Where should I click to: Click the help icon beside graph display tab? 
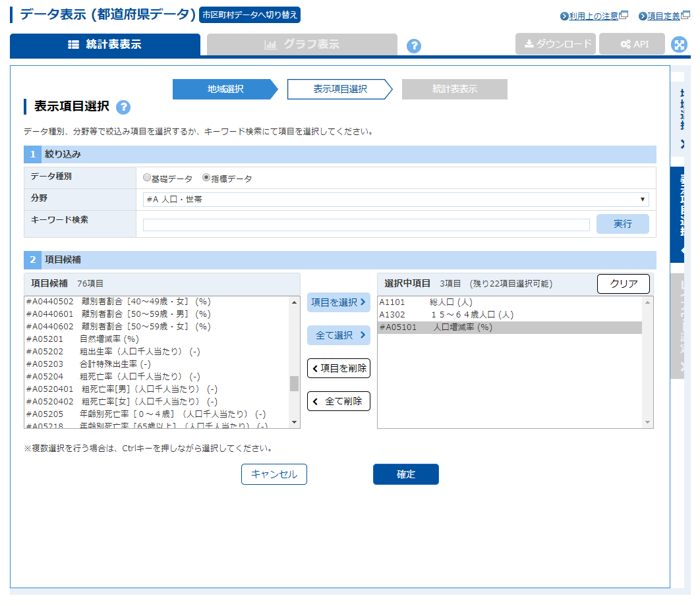pyautogui.click(x=414, y=45)
